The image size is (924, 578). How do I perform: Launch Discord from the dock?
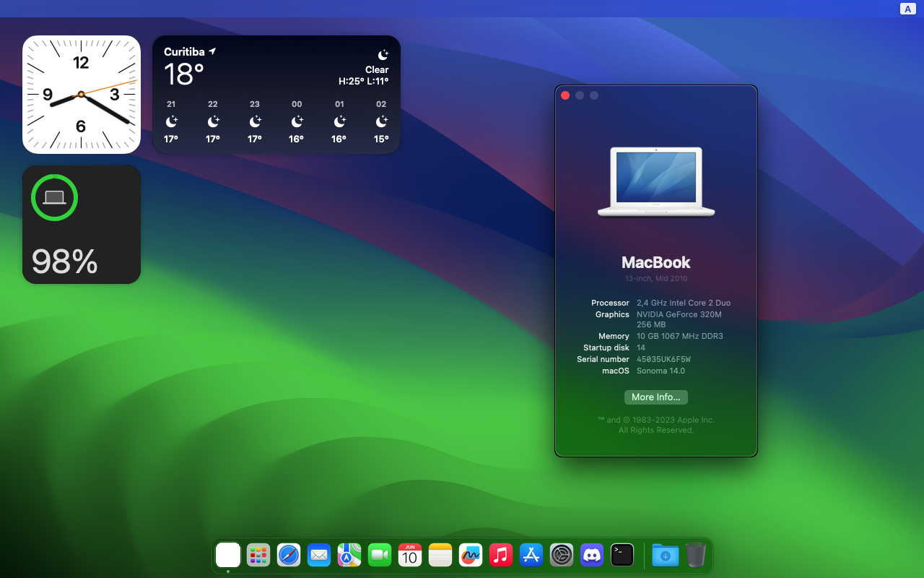(592, 555)
